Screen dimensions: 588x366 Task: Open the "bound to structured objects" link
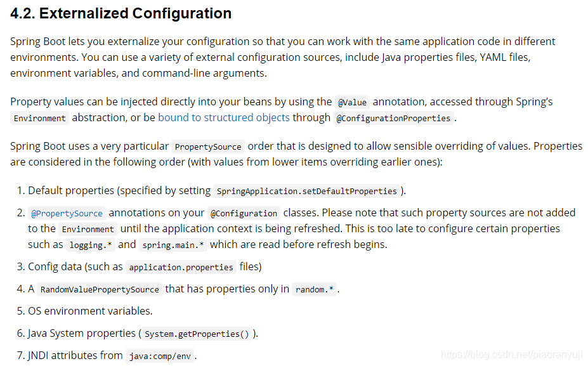[x=224, y=117]
